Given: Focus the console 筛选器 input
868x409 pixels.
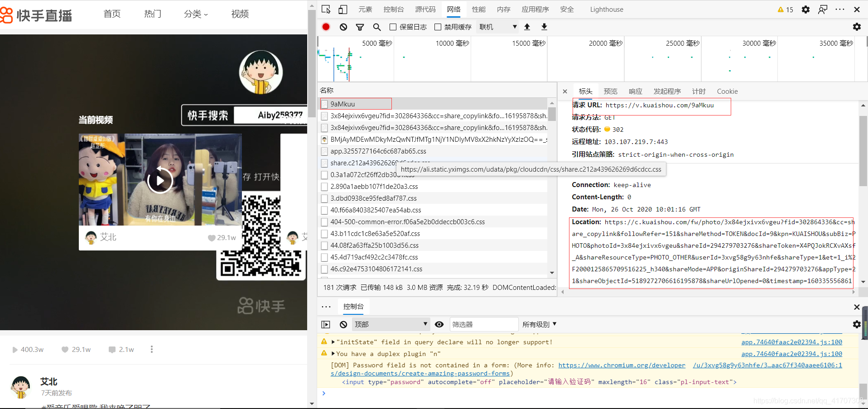Looking at the screenshot, I should (484, 324).
